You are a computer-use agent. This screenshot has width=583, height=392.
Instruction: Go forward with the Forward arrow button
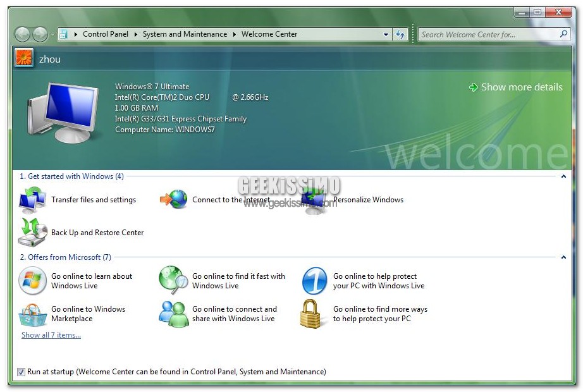tap(40, 35)
